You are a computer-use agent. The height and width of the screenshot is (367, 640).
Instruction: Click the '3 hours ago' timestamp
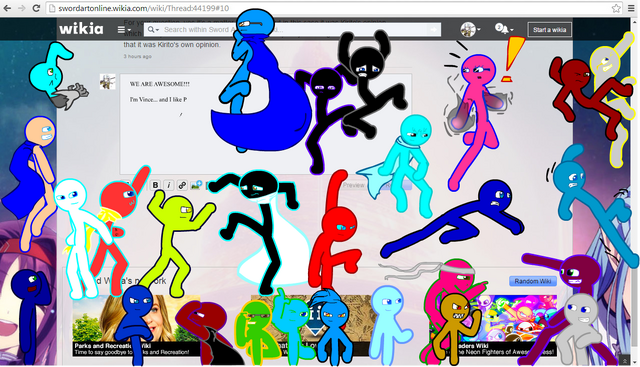[x=138, y=56]
